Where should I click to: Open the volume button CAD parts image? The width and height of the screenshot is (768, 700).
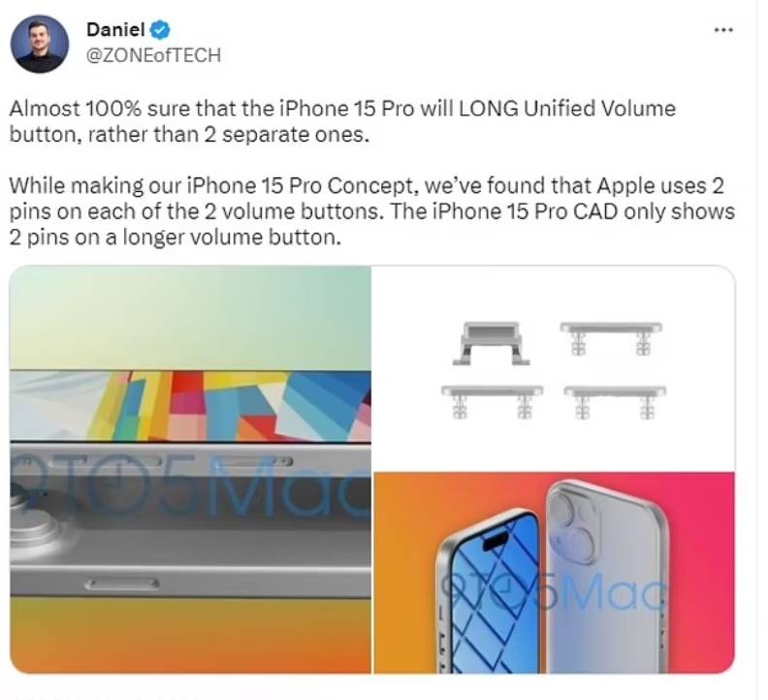tap(554, 368)
